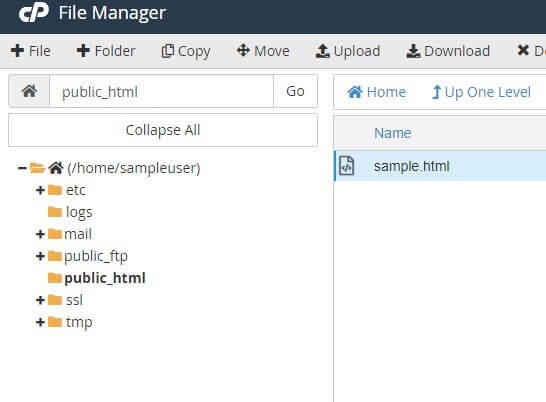Image resolution: width=546 pixels, height=402 pixels.
Task: Click the Collapse All button
Action: (163, 130)
